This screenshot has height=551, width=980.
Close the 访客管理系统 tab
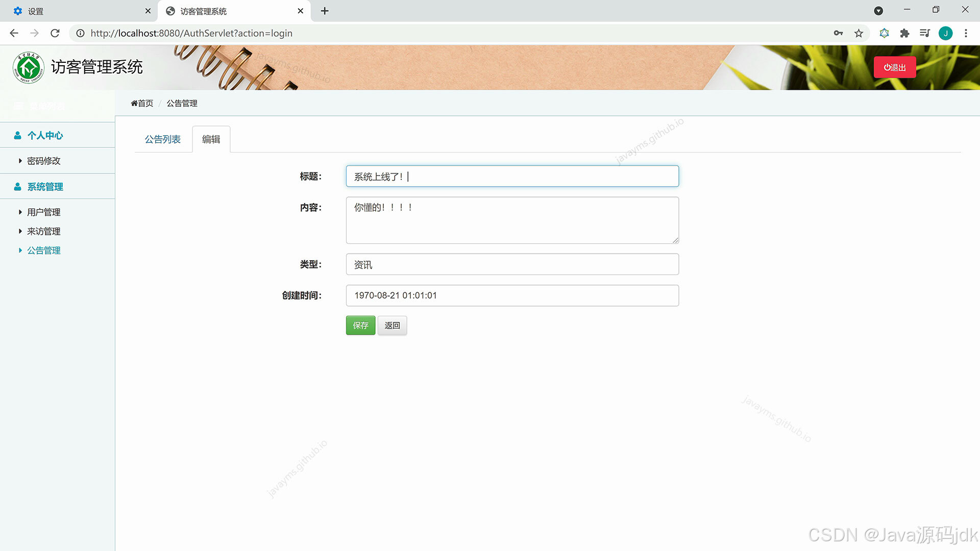300,11
